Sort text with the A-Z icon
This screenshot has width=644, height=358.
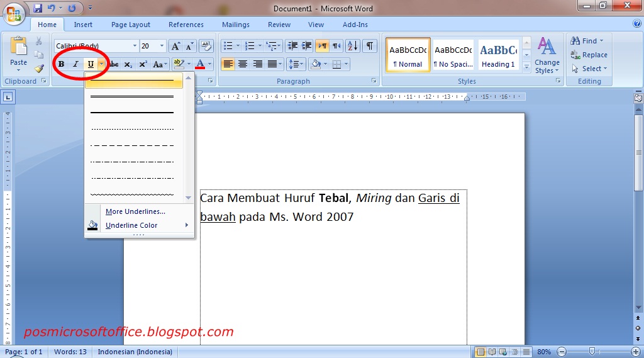tap(352, 46)
